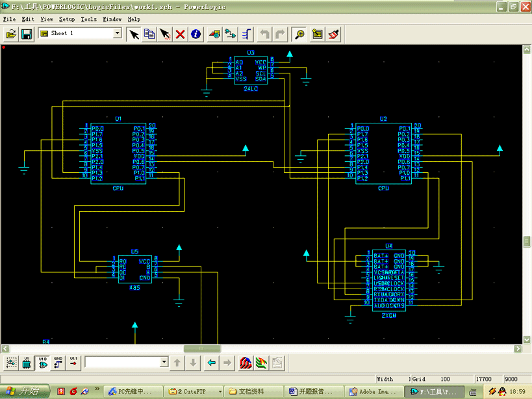Toggle the Select Gates U1-B filter
This screenshot has width=532, height=399.
click(43, 363)
